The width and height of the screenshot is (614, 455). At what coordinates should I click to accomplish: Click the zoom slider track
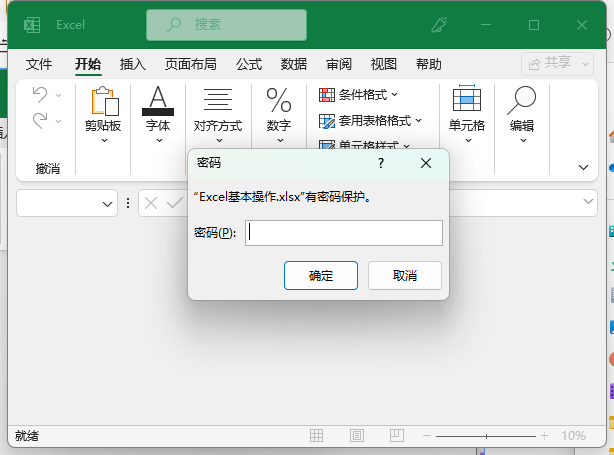click(x=486, y=436)
